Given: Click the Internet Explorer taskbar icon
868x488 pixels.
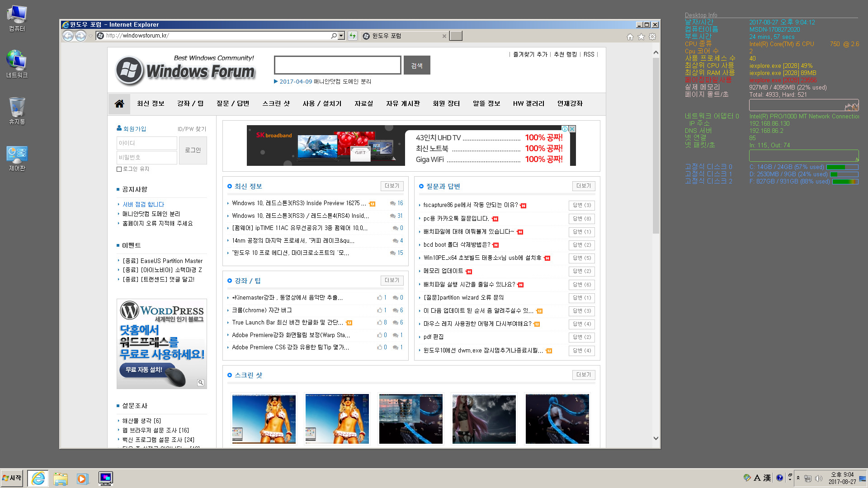Looking at the screenshot, I should [38, 478].
